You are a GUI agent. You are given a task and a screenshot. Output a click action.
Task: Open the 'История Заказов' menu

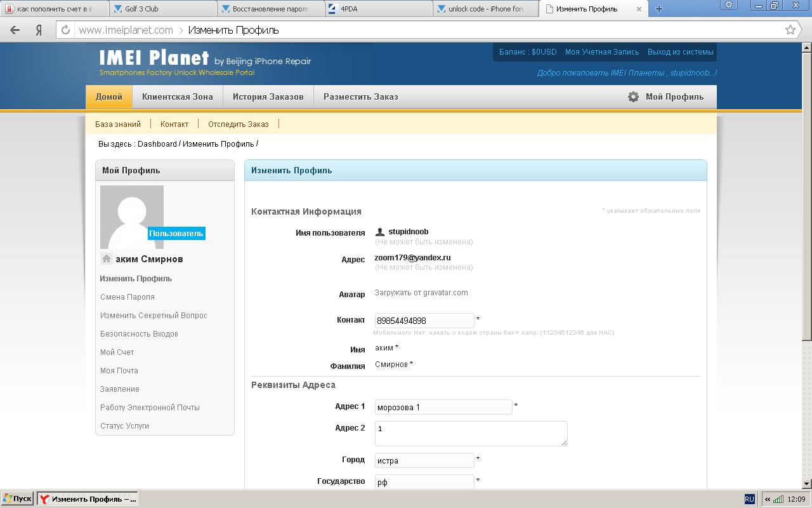(268, 97)
